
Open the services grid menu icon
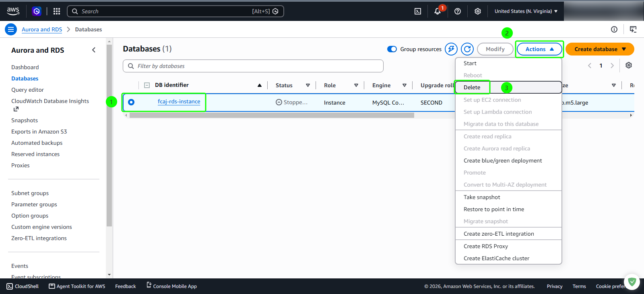[57, 11]
